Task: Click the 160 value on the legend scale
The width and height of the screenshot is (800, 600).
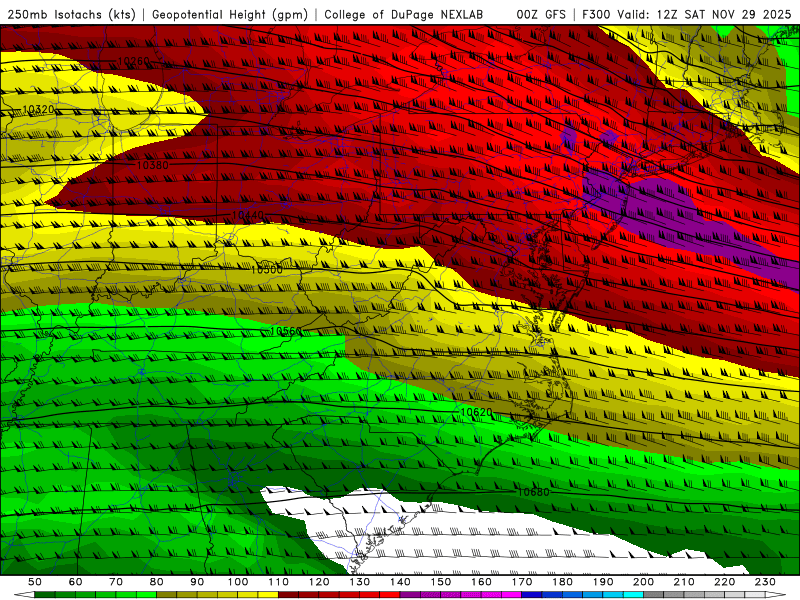Action: (482, 582)
